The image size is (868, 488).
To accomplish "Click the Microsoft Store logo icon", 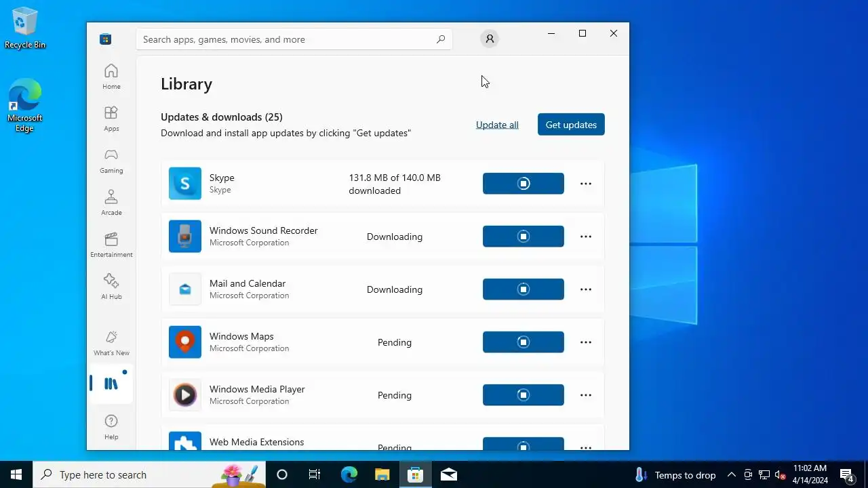I will coord(105,39).
